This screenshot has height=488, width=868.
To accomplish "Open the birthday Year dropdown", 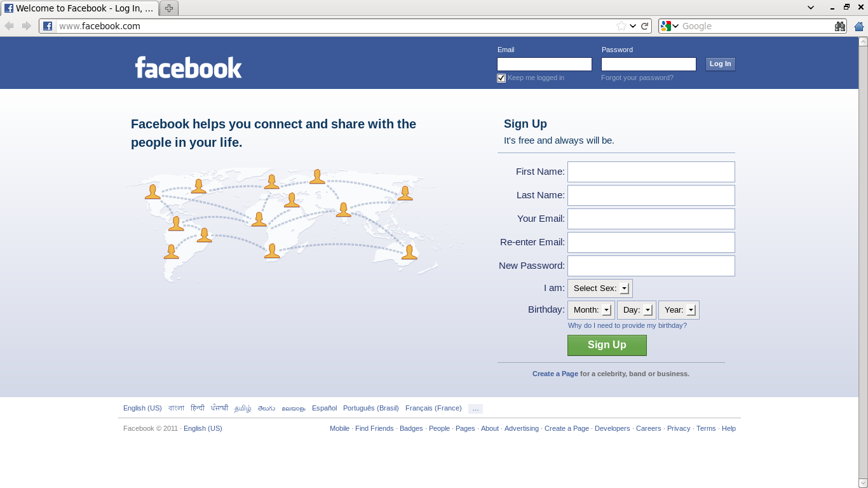I will click(679, 310).
